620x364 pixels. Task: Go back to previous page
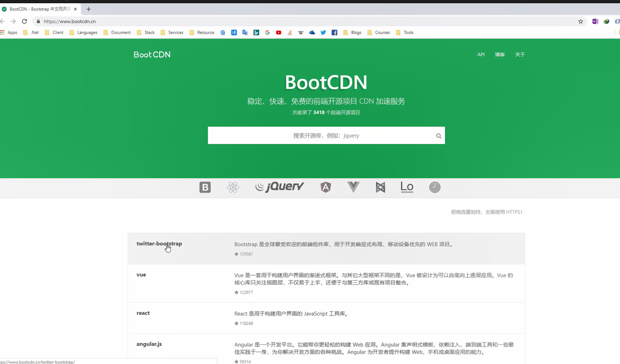(x=2, y=21)
